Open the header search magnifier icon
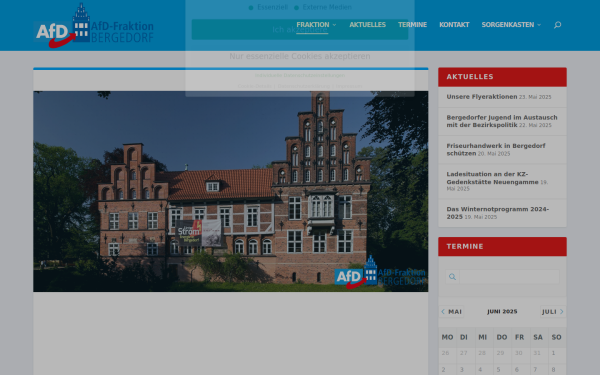 pyautogui.click(x=557, y=25)
